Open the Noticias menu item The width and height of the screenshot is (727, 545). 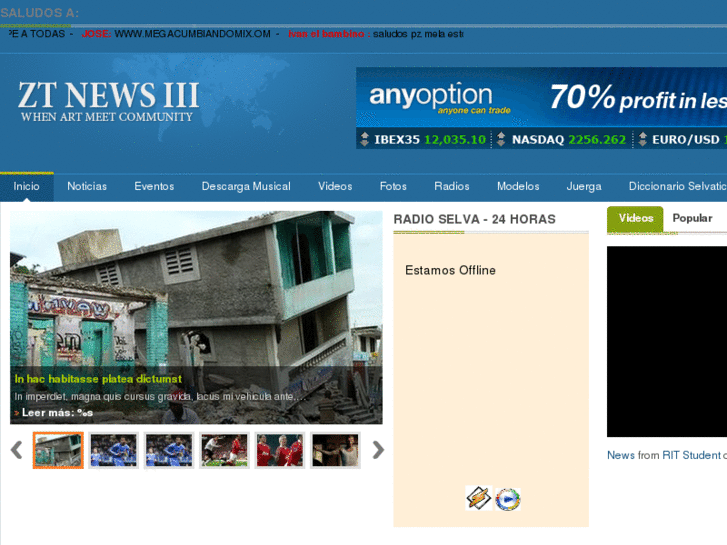click(87, 187)
